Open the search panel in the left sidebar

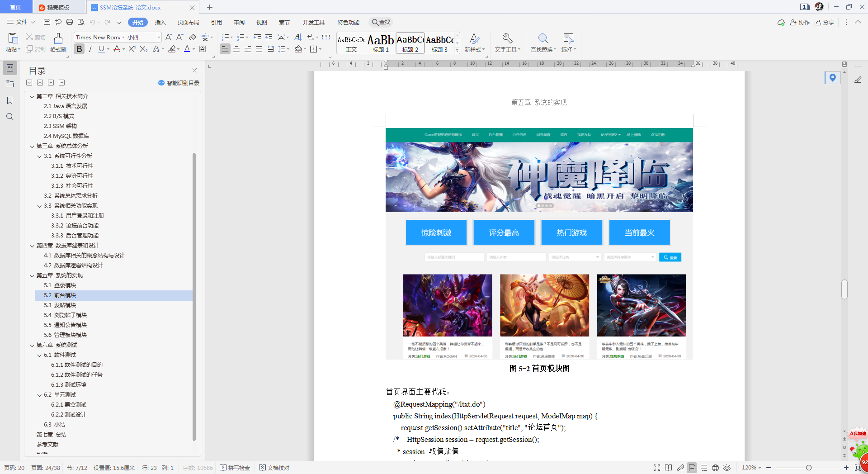[x=9, y=117]
